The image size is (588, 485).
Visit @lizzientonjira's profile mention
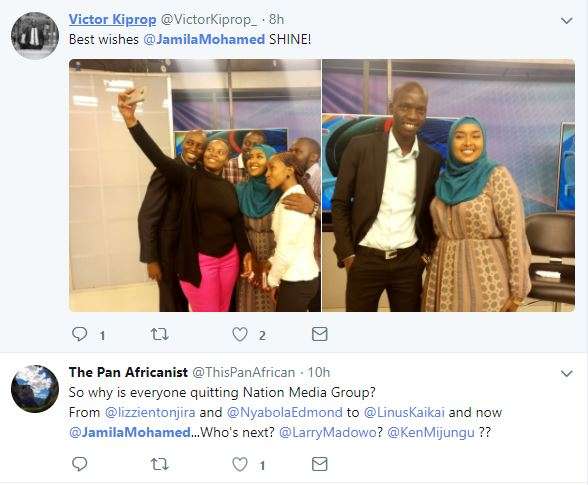point(150,412)
